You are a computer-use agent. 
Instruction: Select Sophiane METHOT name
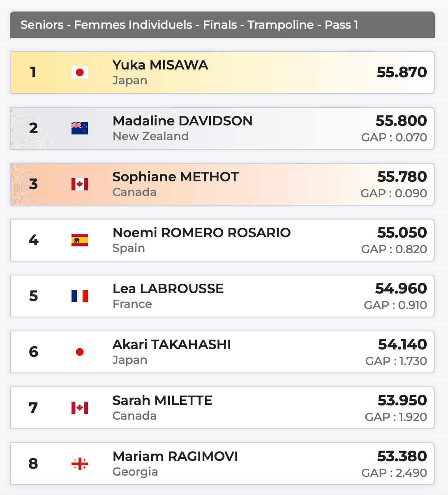point(176,177)
